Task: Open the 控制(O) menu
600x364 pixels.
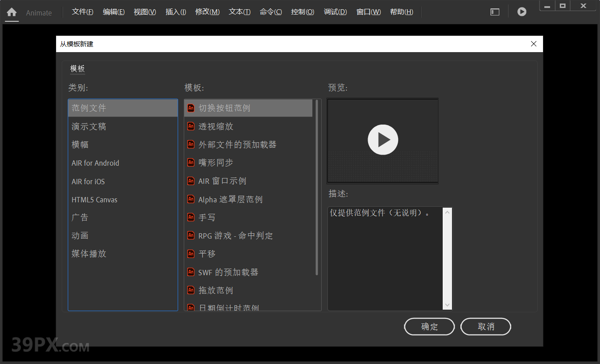Action: tap(303, 12)
